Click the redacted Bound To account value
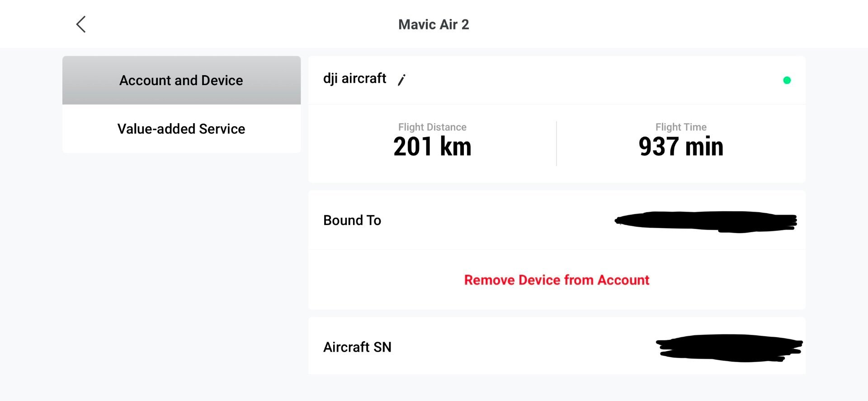 tap(705, 221)
